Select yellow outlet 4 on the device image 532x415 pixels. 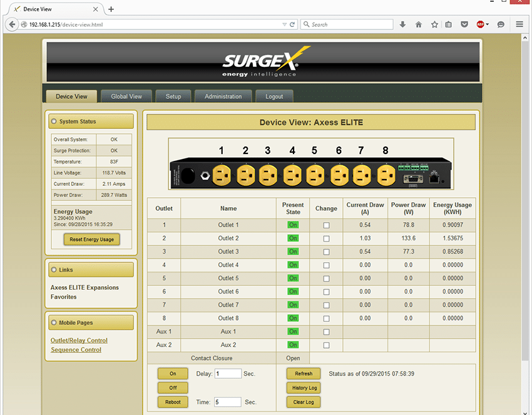292,175
